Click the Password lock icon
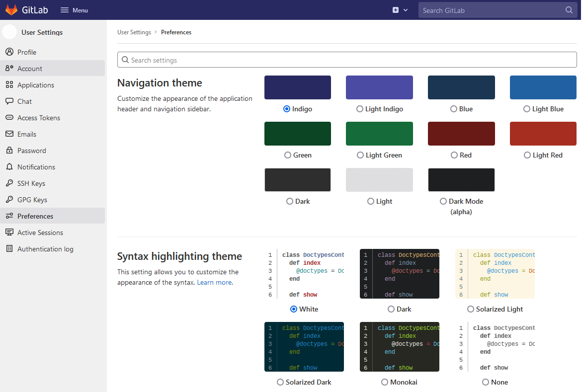The height and width of the screenshot is (392, 582). pos(9,150)
